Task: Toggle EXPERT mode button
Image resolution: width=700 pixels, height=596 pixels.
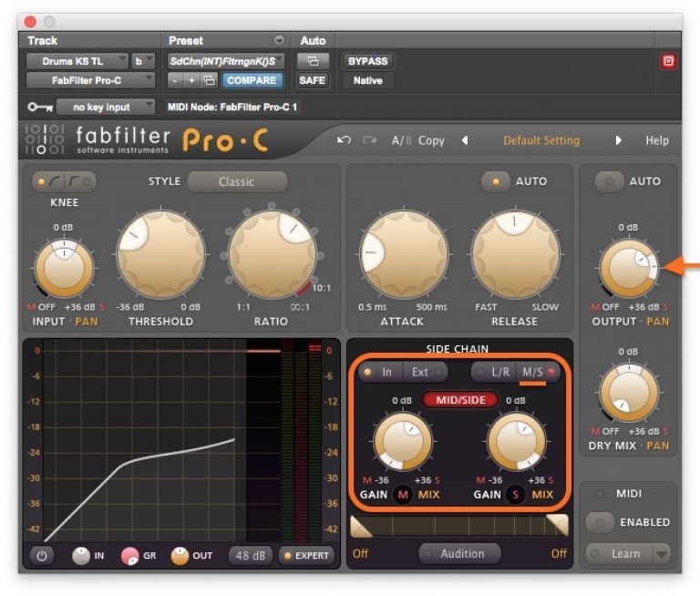Action: tap(306, 556)
